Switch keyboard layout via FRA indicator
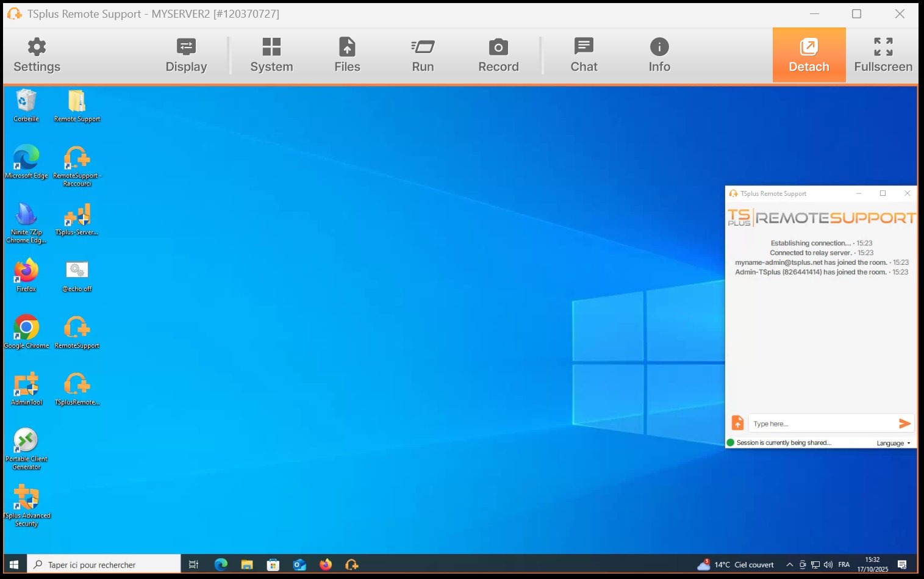Screen dimensions: 924x579 [x=844, y=564]
